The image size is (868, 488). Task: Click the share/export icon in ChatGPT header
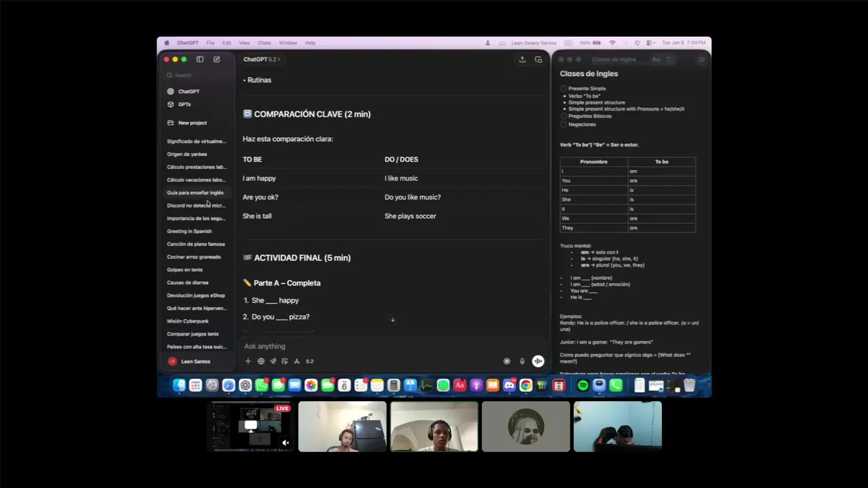tap(522, 60)
